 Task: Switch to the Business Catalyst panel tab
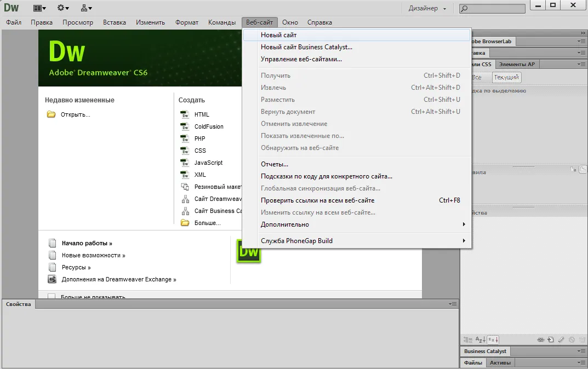click(485, 351)
